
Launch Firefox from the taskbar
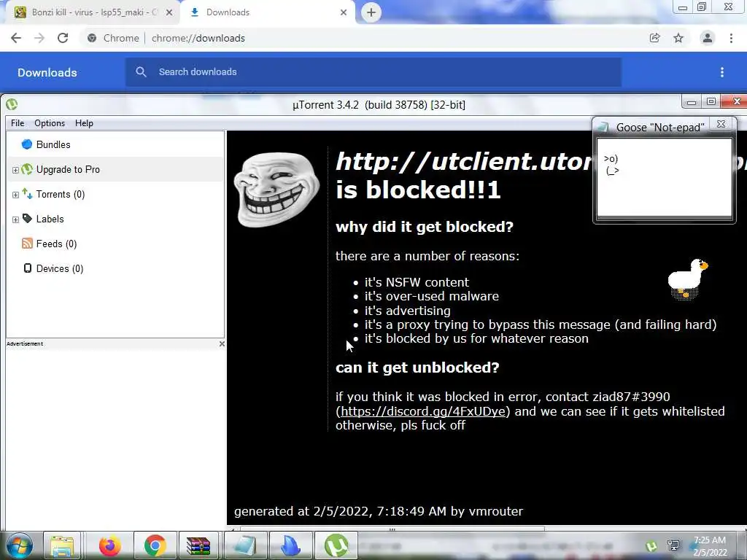point(110,545)
